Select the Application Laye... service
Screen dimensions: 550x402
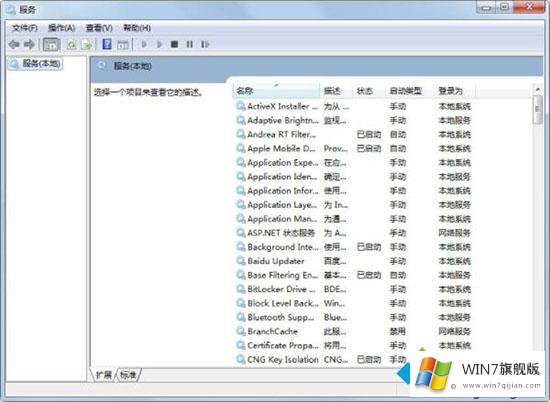354,205
